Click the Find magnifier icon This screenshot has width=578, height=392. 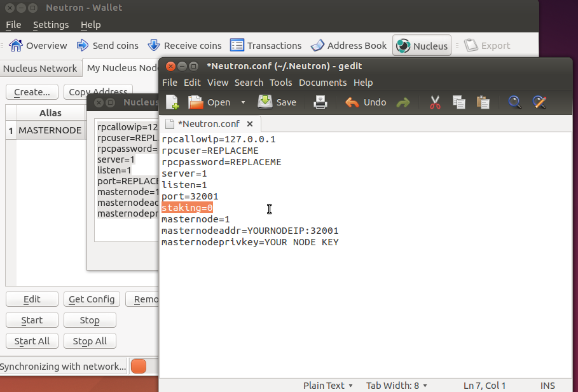pos(514,102)
